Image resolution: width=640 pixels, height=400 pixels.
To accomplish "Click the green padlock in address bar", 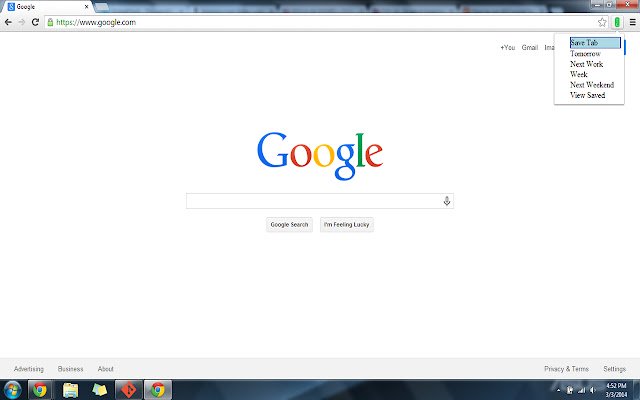I will pos(50,22).
